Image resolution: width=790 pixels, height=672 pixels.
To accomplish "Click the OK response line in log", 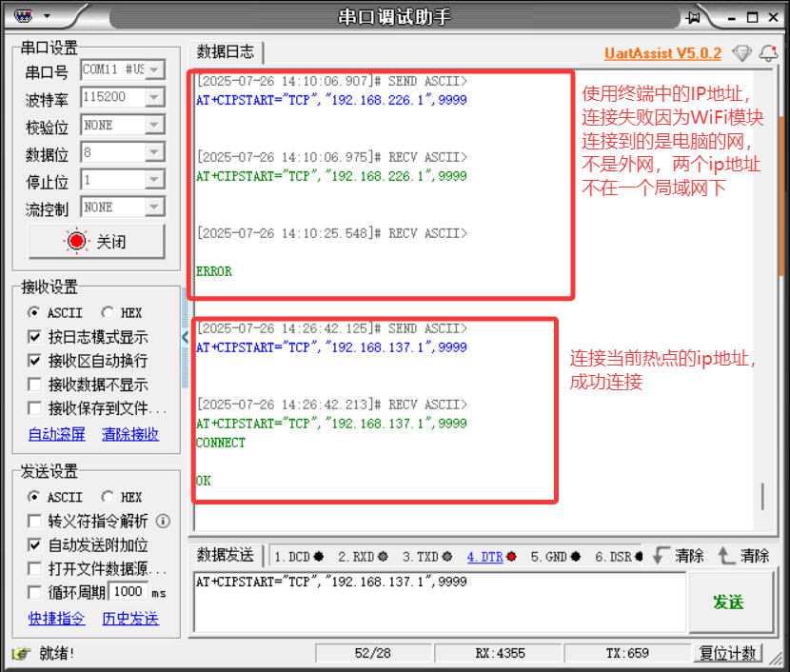I will click(x=204, y=481).
